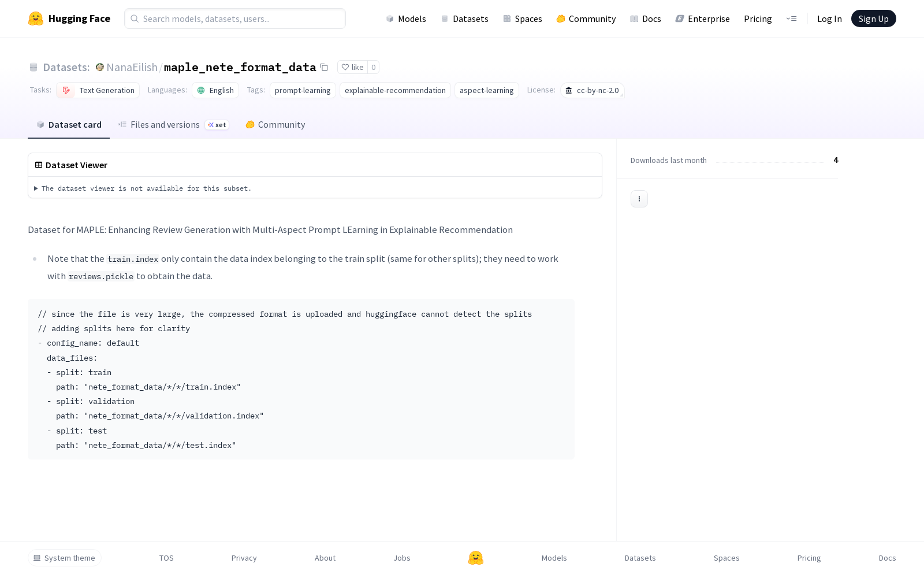
Task: Click the train.index inline code text
Action: [133, 259]
